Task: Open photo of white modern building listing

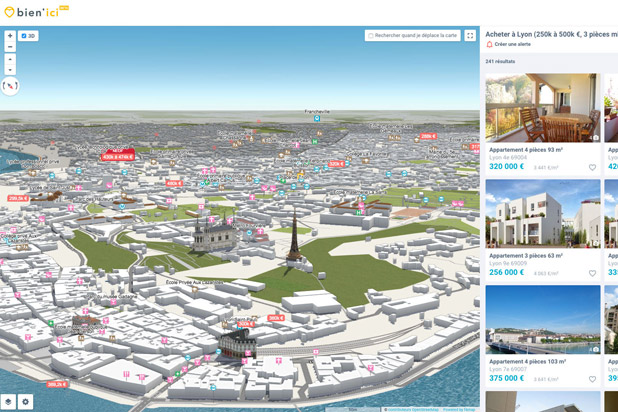Action: click(543, 214)
